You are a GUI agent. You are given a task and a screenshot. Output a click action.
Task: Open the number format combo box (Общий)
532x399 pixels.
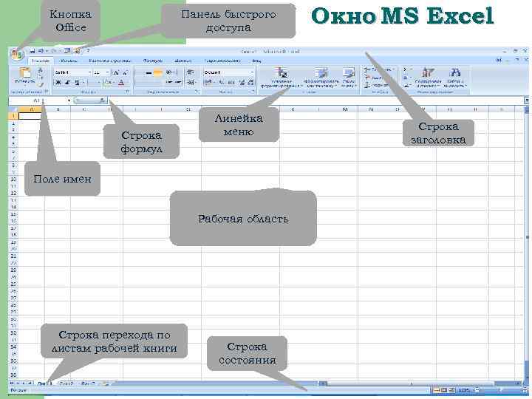click(228, 72)
